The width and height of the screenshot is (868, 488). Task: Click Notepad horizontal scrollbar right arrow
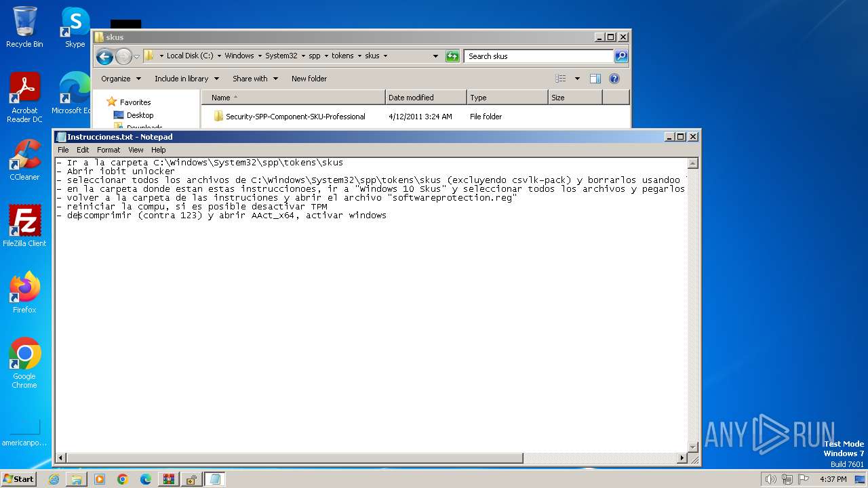(682, 458)
